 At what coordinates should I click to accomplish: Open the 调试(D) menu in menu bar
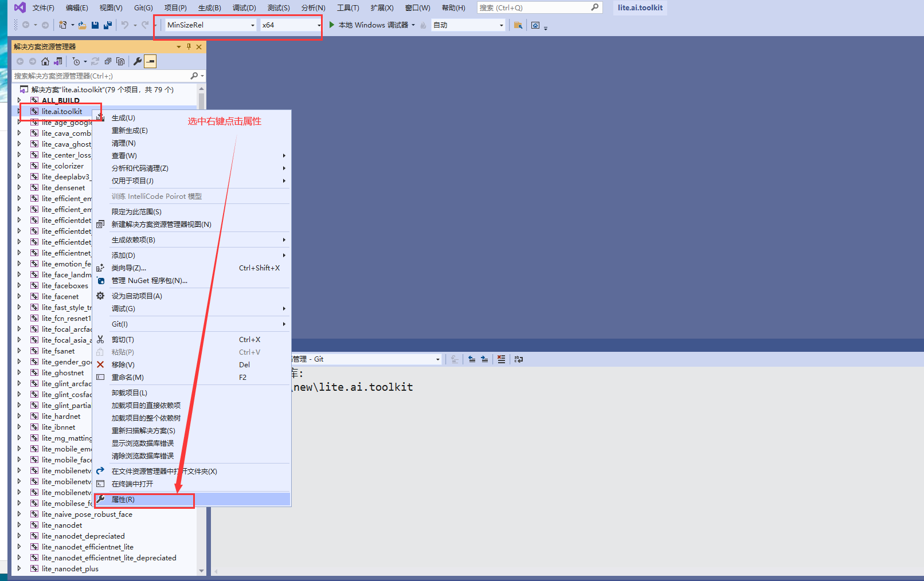coord(244,7)
